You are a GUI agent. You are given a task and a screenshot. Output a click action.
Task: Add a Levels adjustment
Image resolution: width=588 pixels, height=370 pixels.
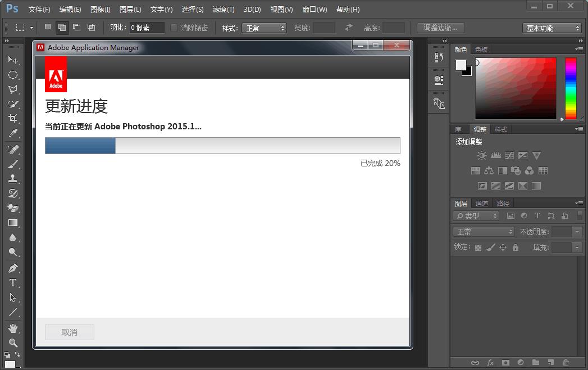[x=496, y=156]
